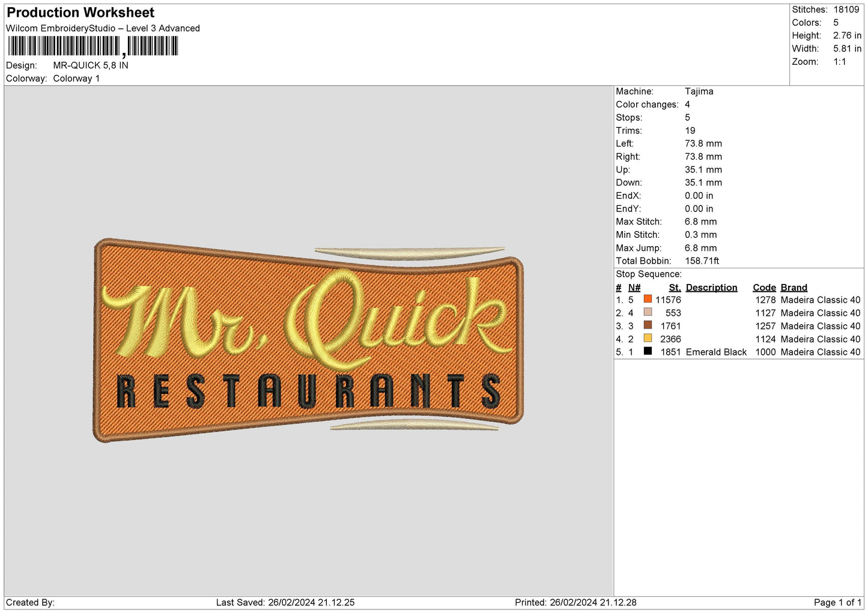Click the Width value 5.81 in
Screen dimensions: 868x613
pos(847,49)
